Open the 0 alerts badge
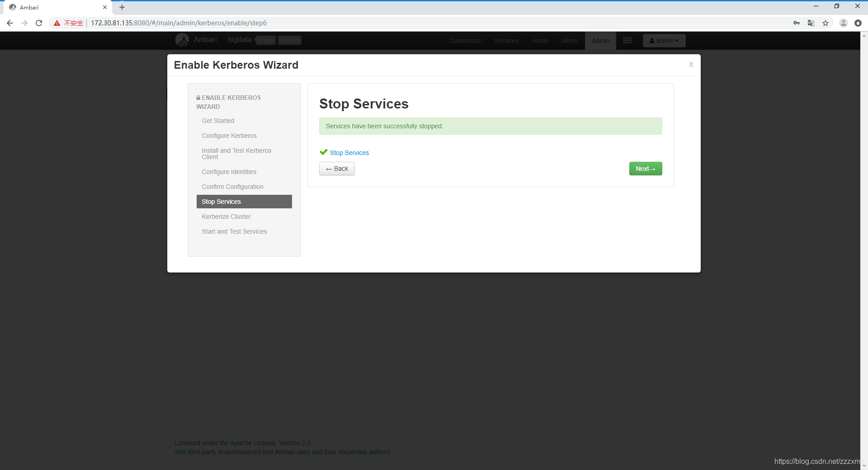The height and width of the screenshot is (470, 868). (x=290, y=40)
